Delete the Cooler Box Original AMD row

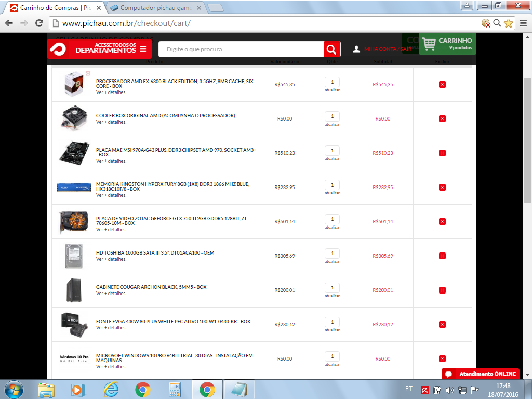click(442, 119)
